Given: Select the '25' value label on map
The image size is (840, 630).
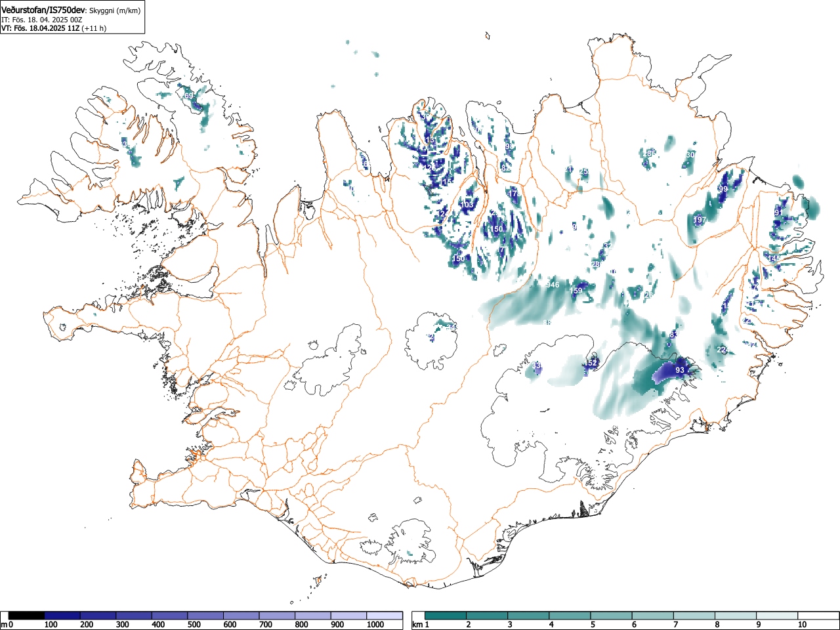Looking at the screenshot, I should tap(583, 172).
